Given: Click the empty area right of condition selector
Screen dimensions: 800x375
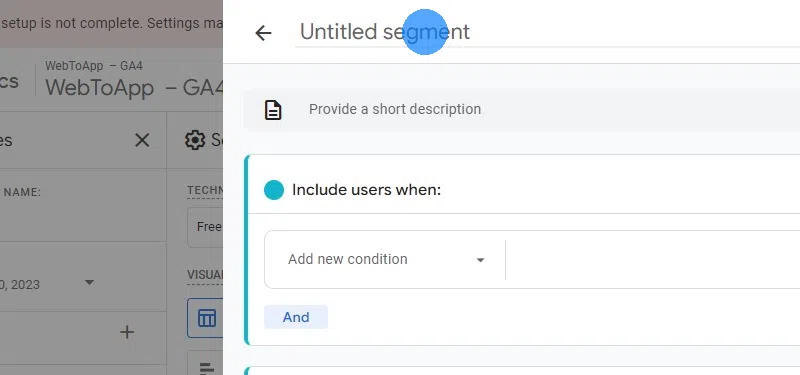Looking at the screenshot, I should 653,259.
